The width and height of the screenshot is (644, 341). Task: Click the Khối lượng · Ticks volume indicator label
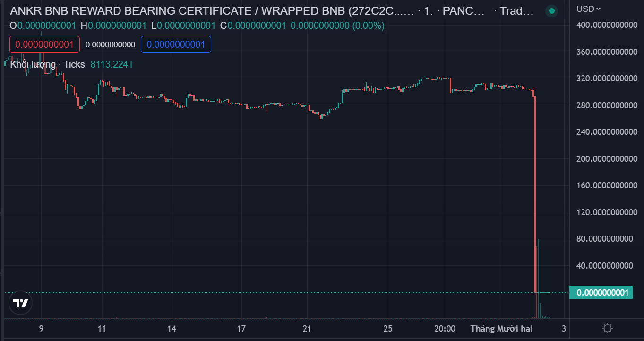[x=48, y=64]
